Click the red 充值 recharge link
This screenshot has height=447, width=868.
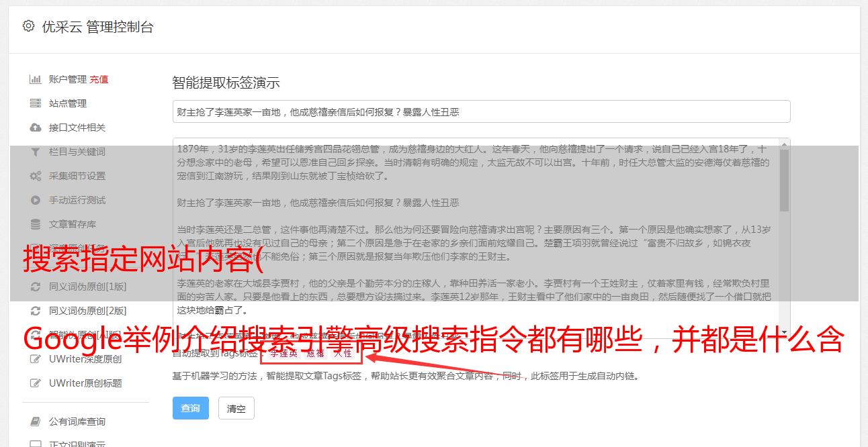point(99,79)
